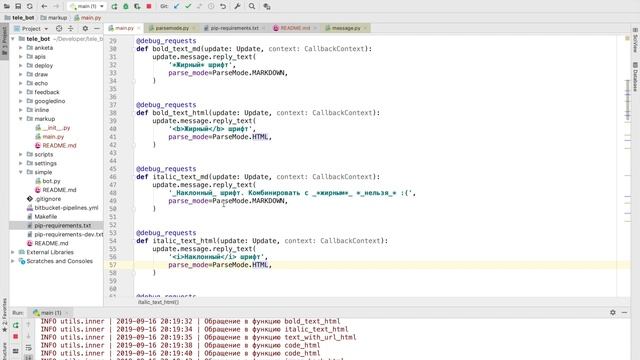Show Git history with the clock icon
Image resolution: width=640 pixels, height=360 pixels.
[211, 6]
